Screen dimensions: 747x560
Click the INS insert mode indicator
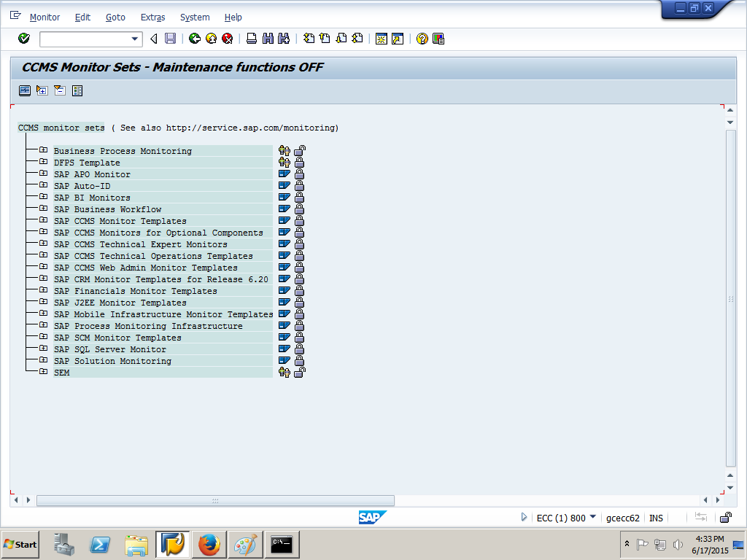pyautogui.click(x=656, y=518)
